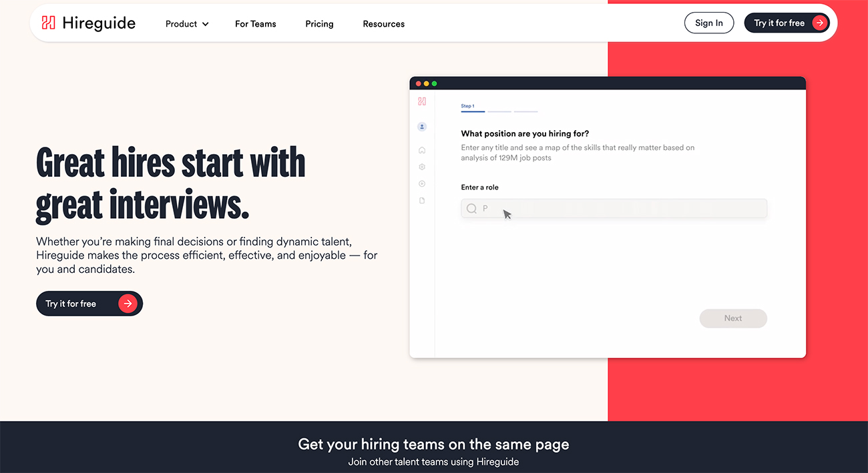Viewport: 868px width, 473px height.
Task: Open settings gear in demo sidebar
Action: (x=422, y=167)
